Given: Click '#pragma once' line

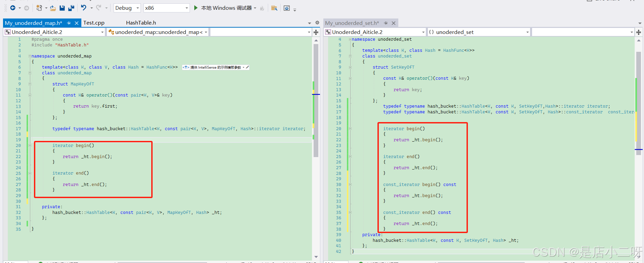Looking at the screenshot, I should [x=47, y=39].
